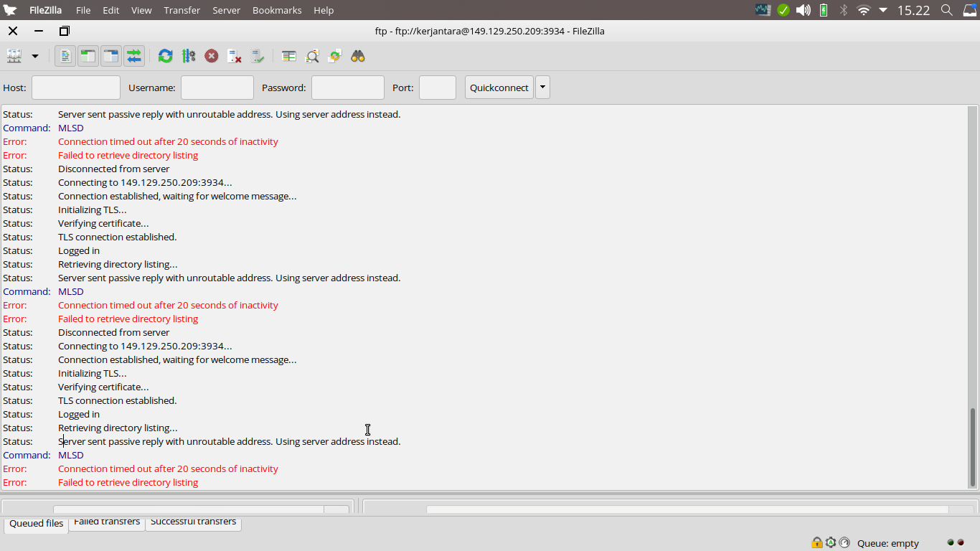Screen dimensions: 980x551
Task: Toggle synchronized browsing
Action: click(x=335, y=56)
